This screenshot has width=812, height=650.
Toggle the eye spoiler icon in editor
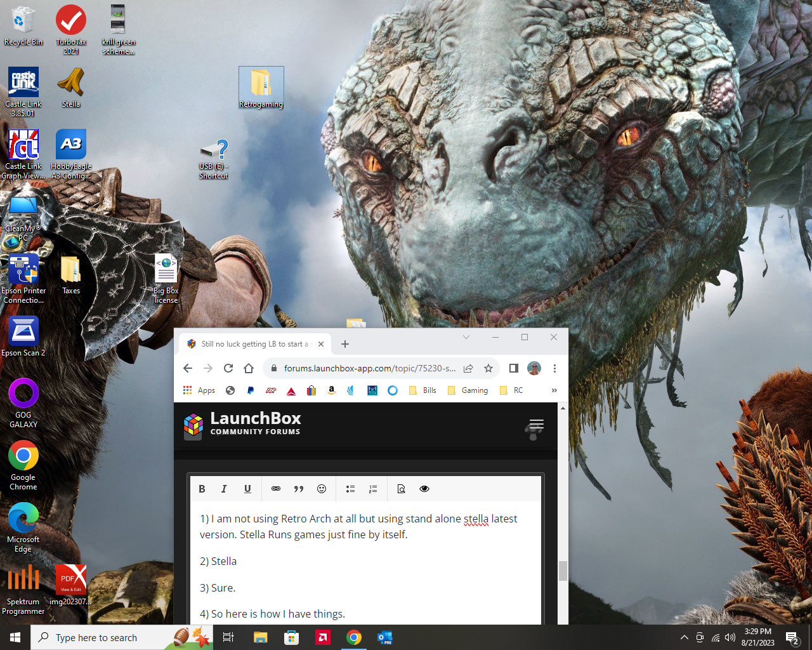(424, 489)
